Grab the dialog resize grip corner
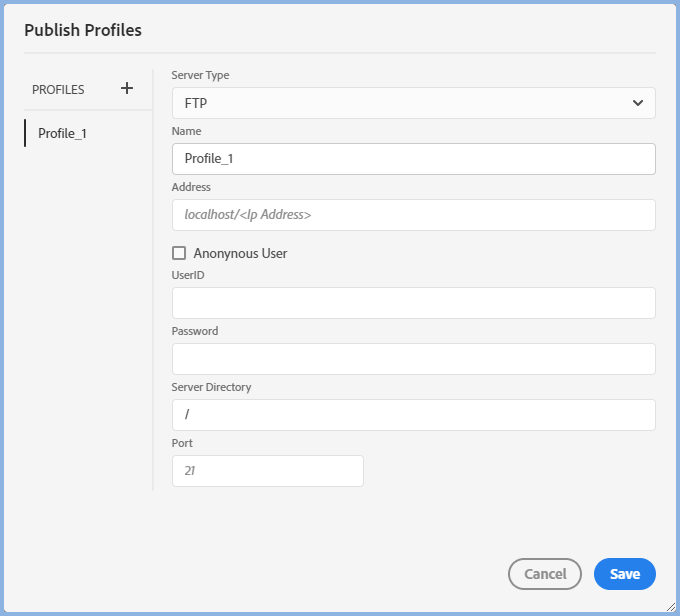 tap(670, 606)
